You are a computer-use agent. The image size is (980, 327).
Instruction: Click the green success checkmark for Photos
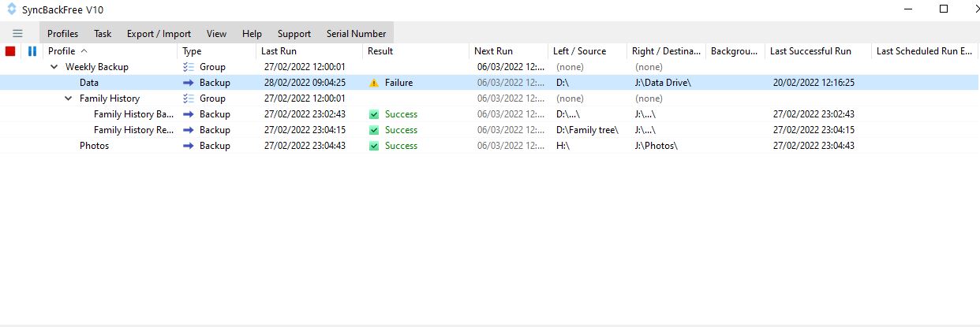pos(374,146)
